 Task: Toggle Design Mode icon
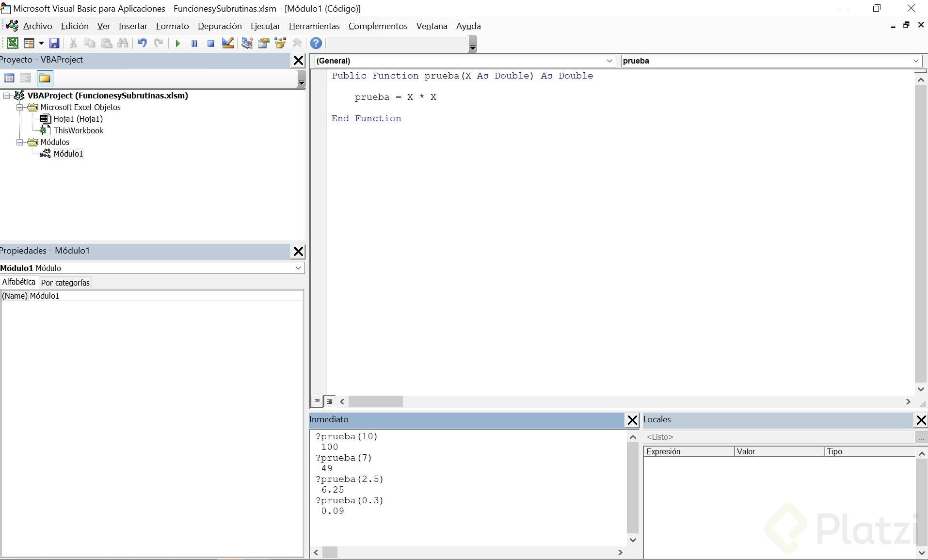pyautogui.click(x=228, y=43)
